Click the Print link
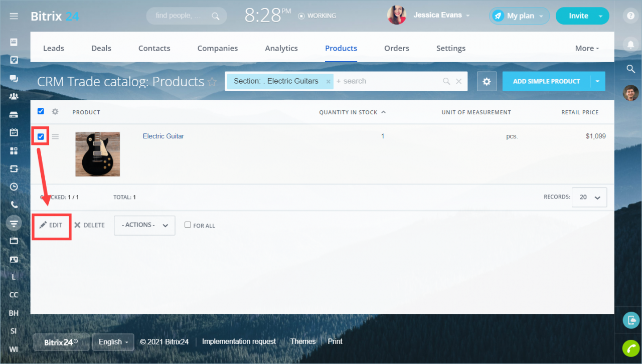 click(x=335, y=341)
